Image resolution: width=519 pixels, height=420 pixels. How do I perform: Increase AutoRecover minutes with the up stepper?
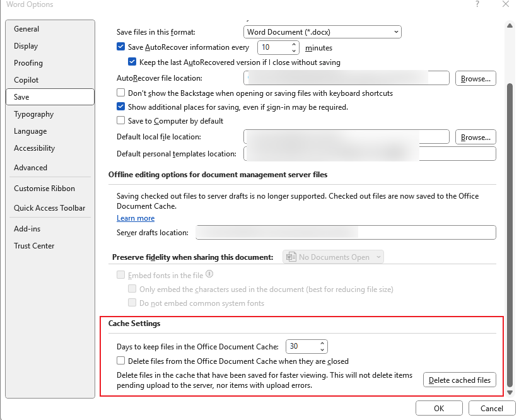tap(294, 44)
